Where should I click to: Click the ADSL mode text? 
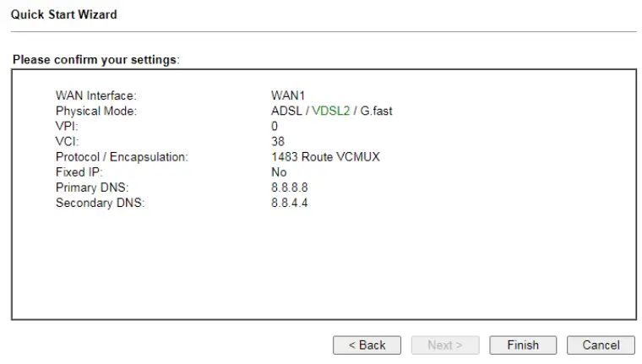click(286, 111)
